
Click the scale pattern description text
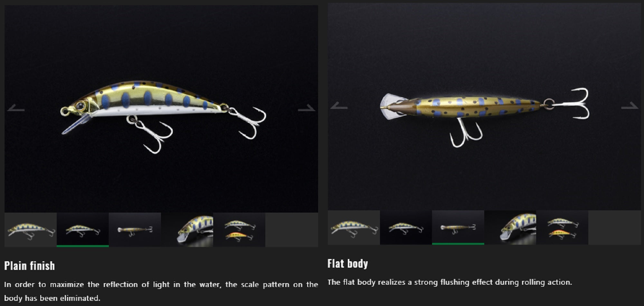coord(161,291)
